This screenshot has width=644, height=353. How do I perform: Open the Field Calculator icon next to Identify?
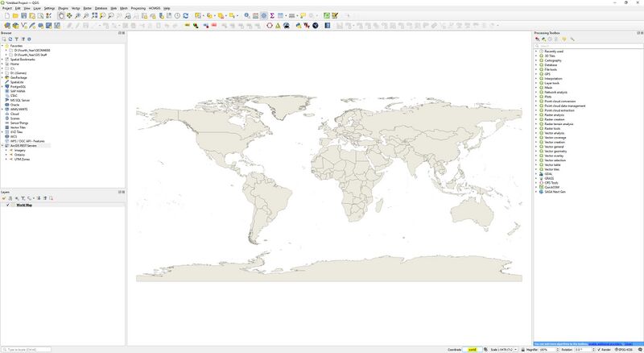coord(255,15)
